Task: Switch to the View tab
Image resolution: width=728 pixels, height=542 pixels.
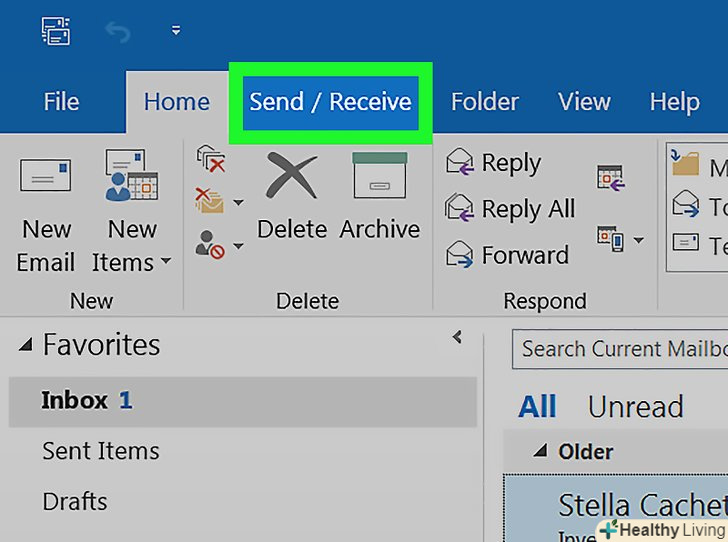Action: click(x=584, y=102)
